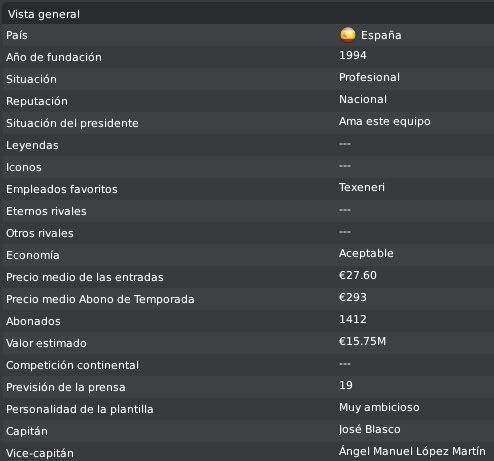Click favorite employee Texeneri
Screen dimensions: 494x461
362,187
